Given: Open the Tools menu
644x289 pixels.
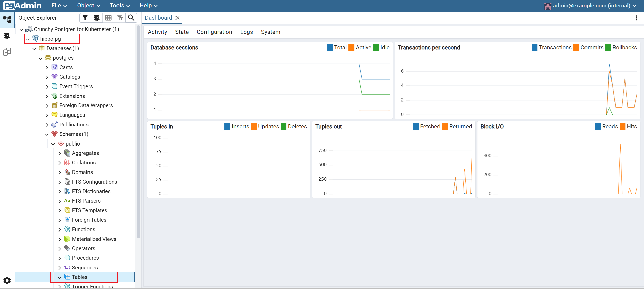Looking at the screenshot, I should [120, 6].
